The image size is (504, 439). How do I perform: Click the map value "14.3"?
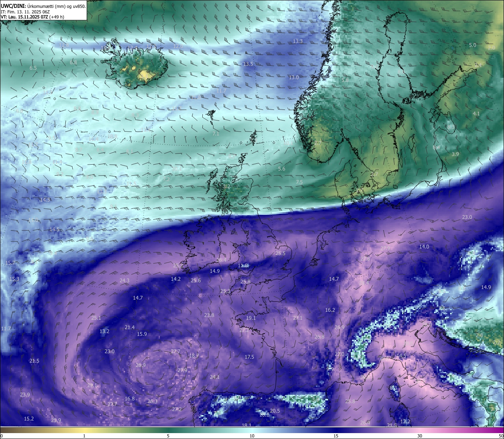pos(45,200)
